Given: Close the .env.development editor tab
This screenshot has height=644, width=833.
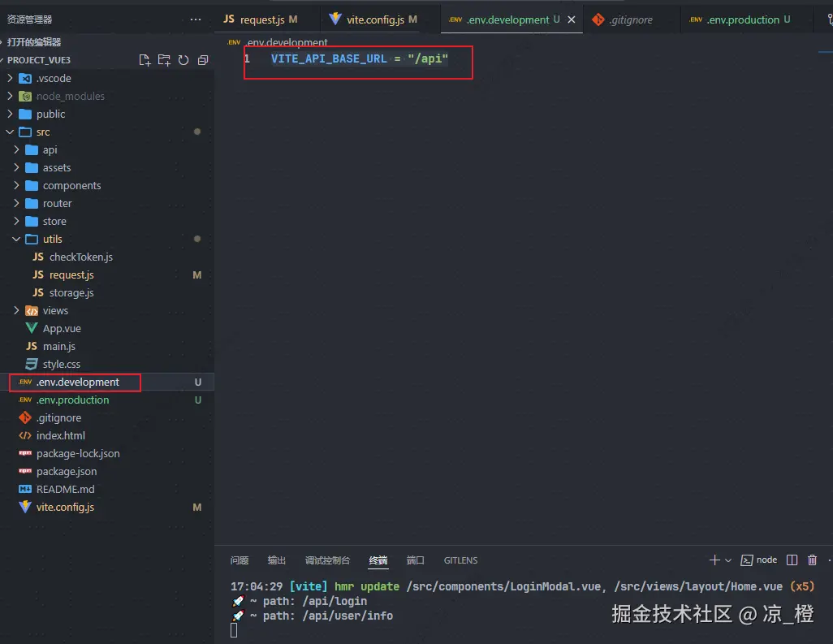Looking at the screenshot, I should coord(572,19).
